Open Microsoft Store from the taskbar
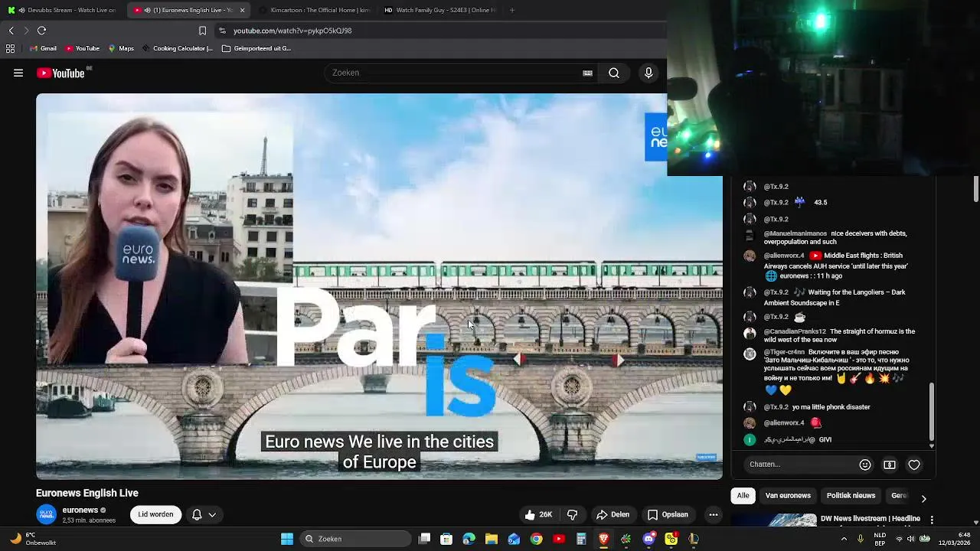980x551 pixels. pos(446,539)
